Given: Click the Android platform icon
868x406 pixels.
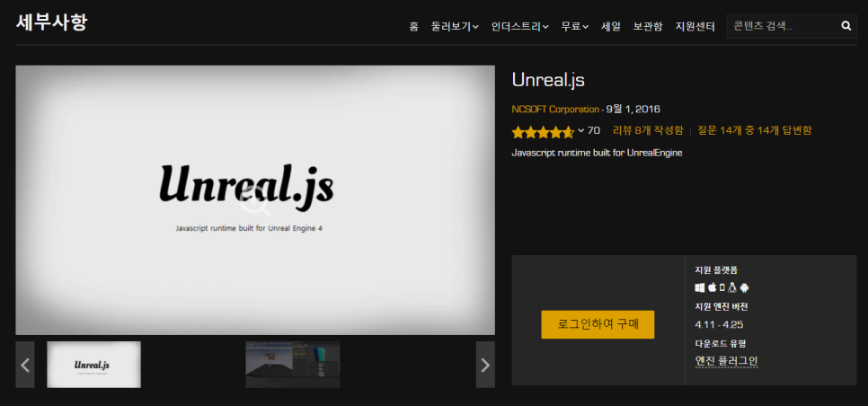Looking at the screenshot, I should (x=744, y=287).
